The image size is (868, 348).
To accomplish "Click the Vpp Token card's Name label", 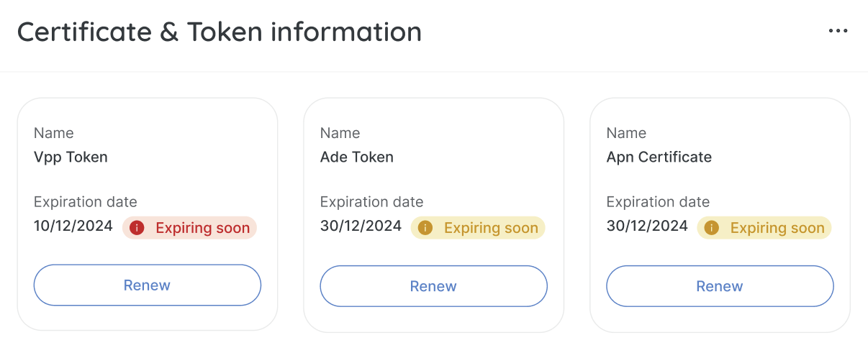I will [x=54, y=133].
